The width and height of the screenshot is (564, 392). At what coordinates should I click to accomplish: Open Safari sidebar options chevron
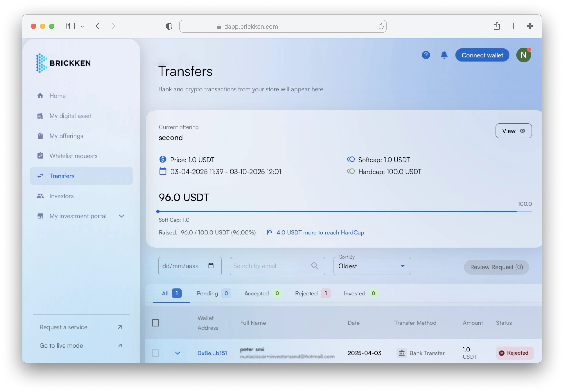coord(82,26)
